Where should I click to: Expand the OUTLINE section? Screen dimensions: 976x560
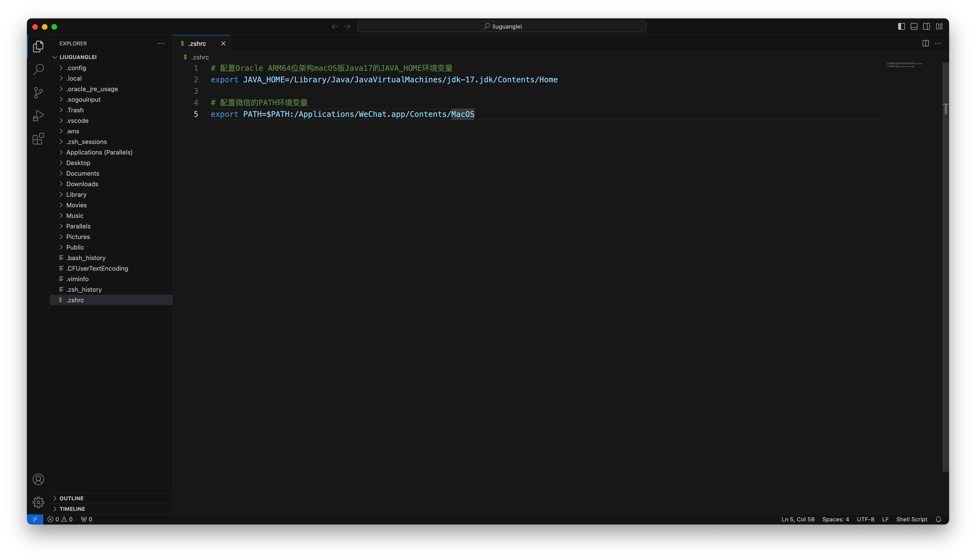[x=72, y=498]
